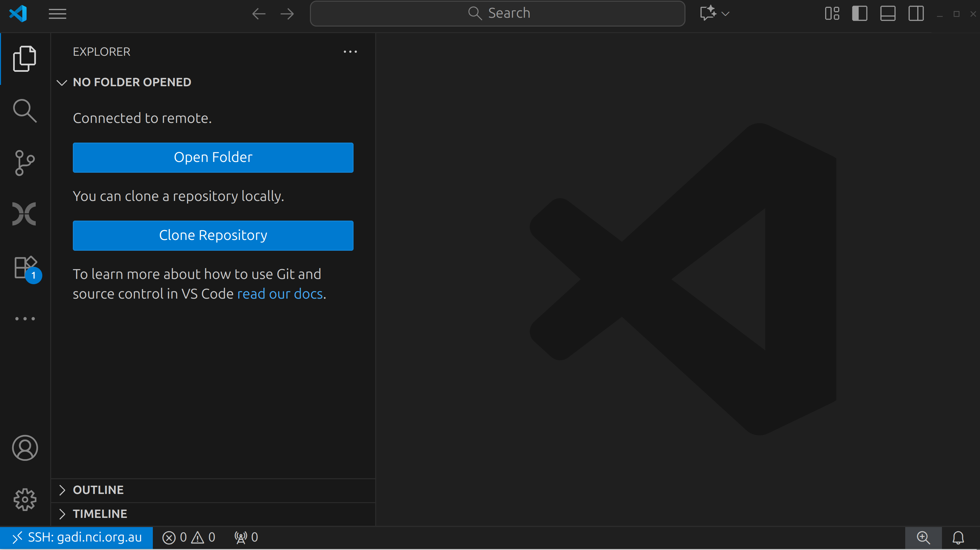Screen dimensions: 980x550
Task: Open the Accounts menu icon
Action: click(x=25, y=447)
